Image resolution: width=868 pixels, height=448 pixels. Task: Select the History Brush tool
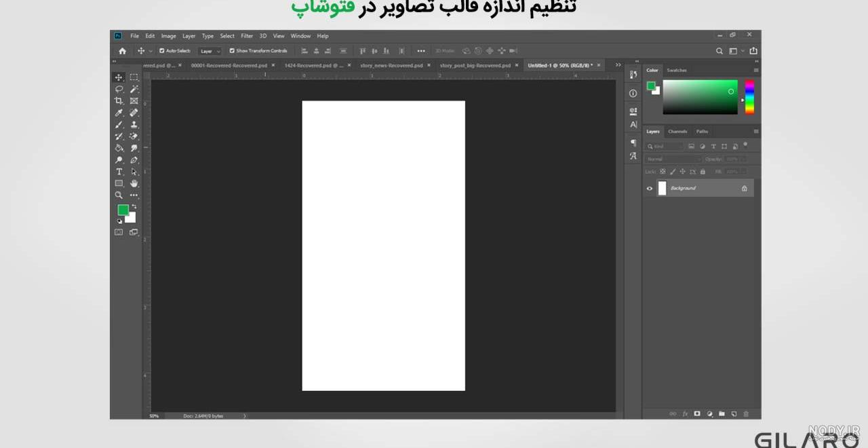[x=119, y=136]
